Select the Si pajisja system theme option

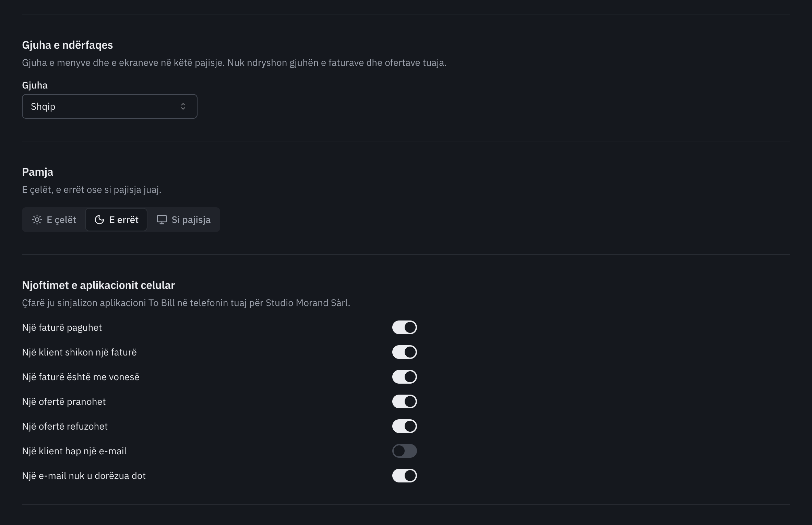[x=183, y=220]
